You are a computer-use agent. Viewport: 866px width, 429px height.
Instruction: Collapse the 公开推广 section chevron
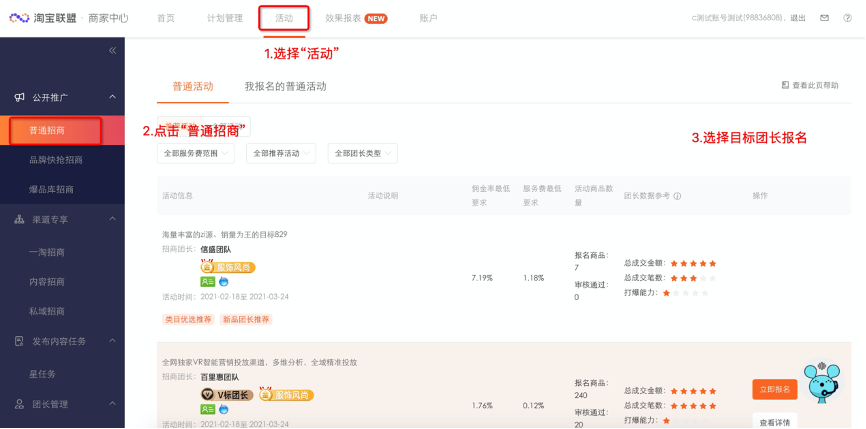pyautogui.click(x=113, y=97)
